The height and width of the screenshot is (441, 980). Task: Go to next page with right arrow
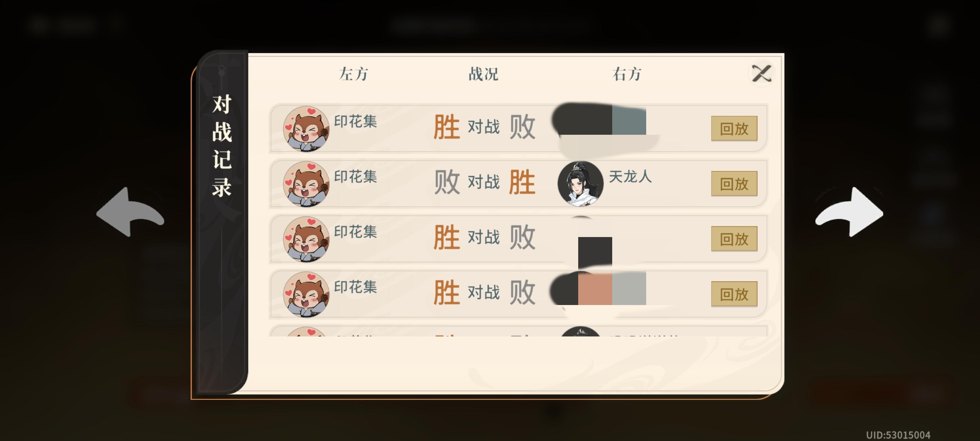(x=849, y=212)
